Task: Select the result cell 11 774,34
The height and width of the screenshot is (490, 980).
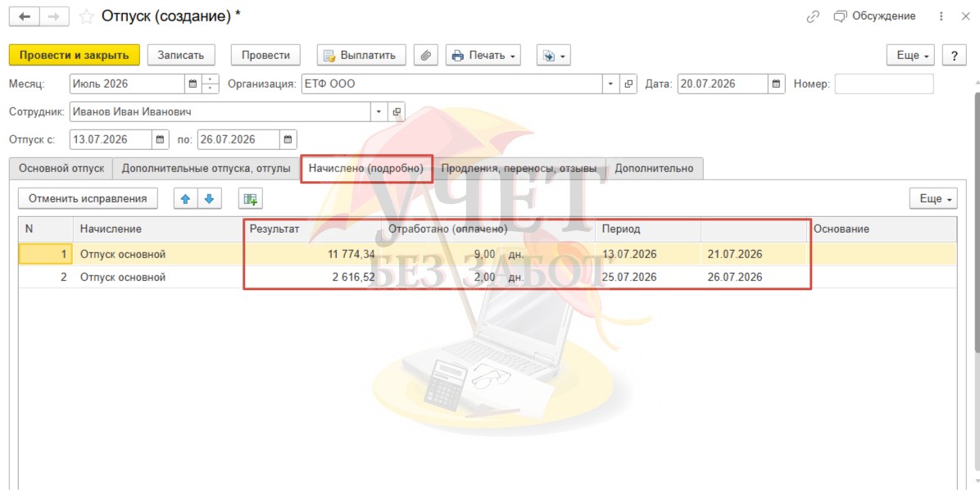Action: (x=312, y=254)
